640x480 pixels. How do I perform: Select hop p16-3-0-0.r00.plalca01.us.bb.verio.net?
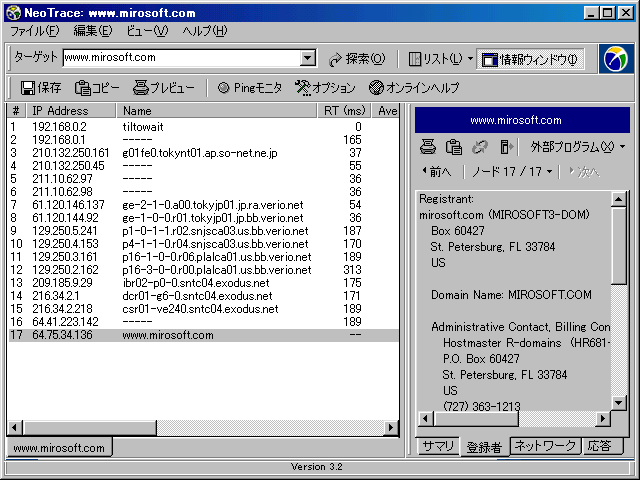click(x=203, y=270)
